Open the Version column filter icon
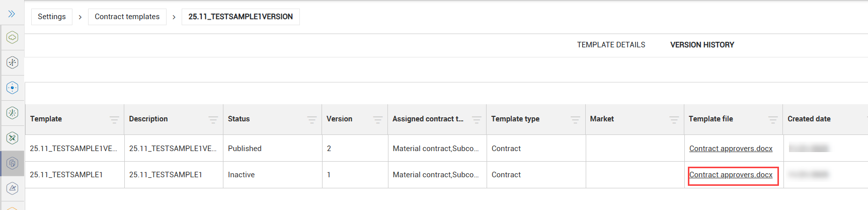 click(378, 119)
